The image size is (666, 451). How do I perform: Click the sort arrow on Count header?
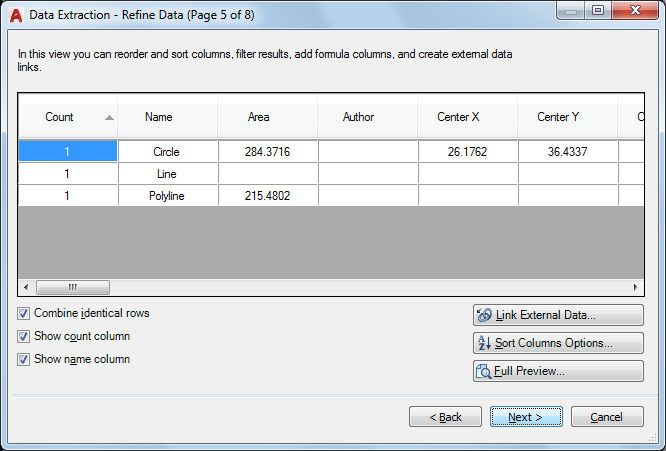pos(109,117)
